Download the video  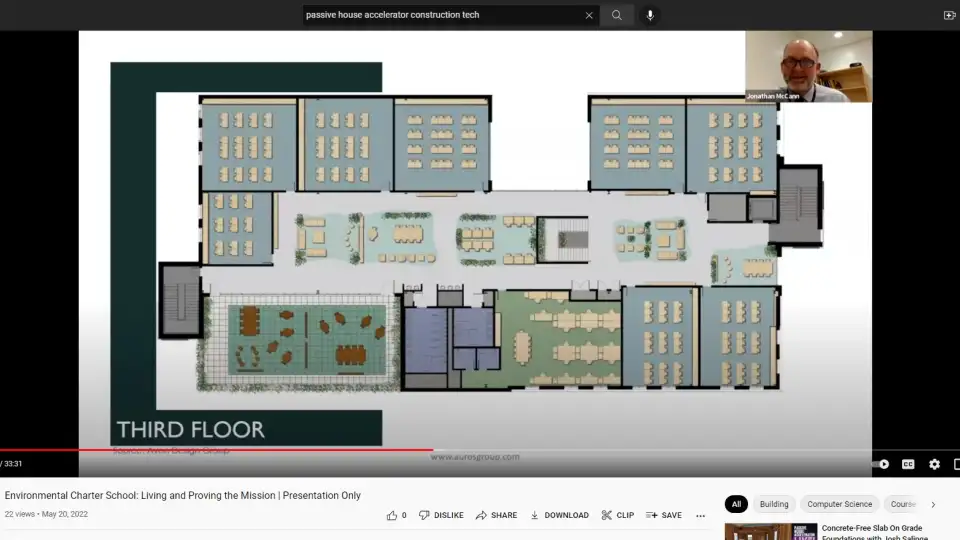pos(559,515)
